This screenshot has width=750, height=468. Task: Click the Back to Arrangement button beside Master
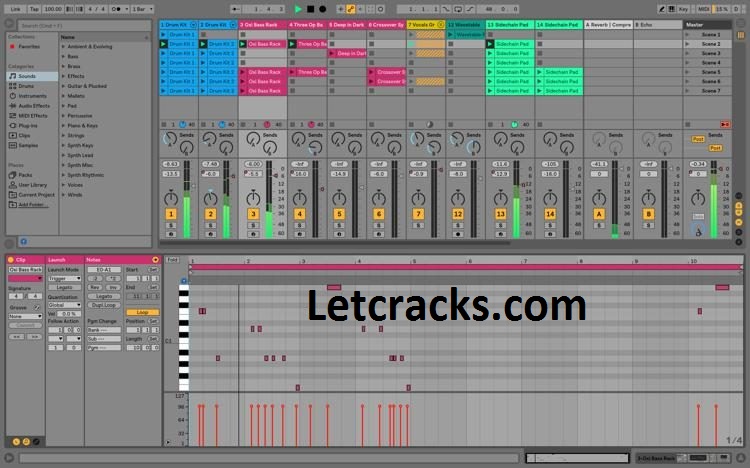click(726, 124)
